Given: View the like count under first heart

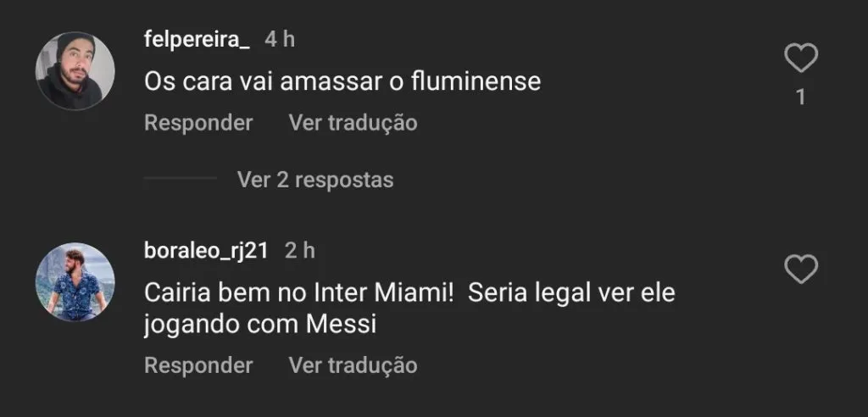Looking at the screenshot, I should click(x=800, y=97).
